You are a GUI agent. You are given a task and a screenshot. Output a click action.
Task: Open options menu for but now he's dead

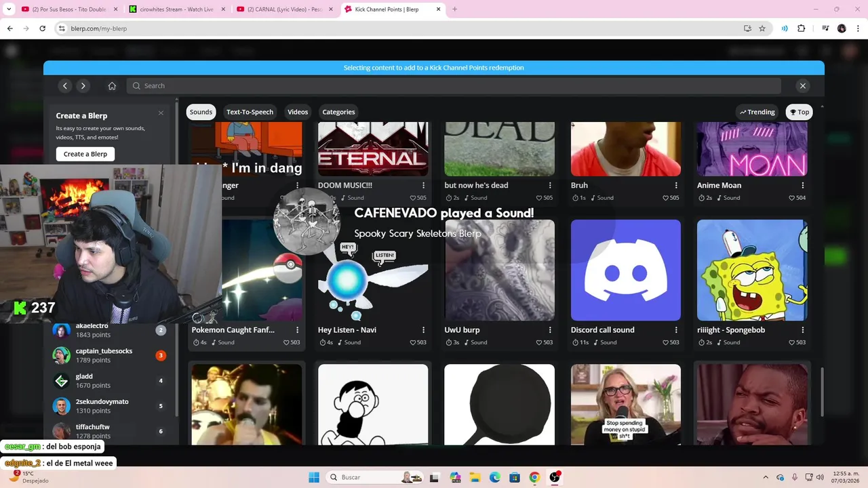click(550, 185)
